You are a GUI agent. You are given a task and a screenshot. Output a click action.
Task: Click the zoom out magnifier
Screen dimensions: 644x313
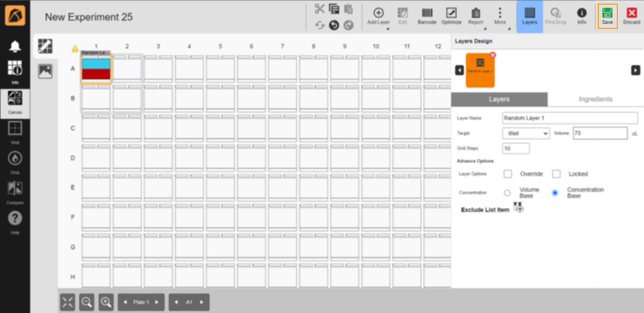(x=87, y=302)
